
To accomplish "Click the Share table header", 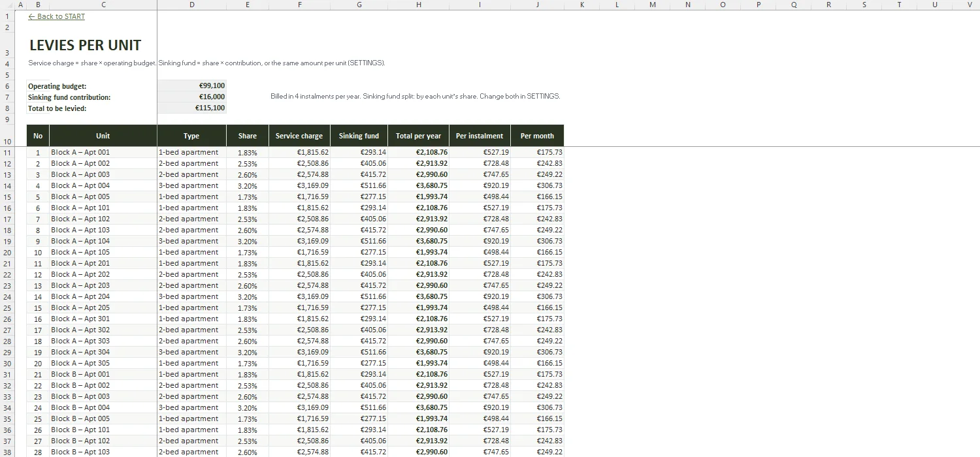I will pos(248,136).
